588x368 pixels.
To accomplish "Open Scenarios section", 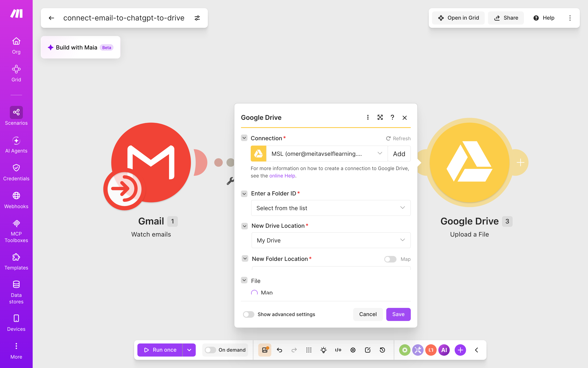I will [16, 116].
